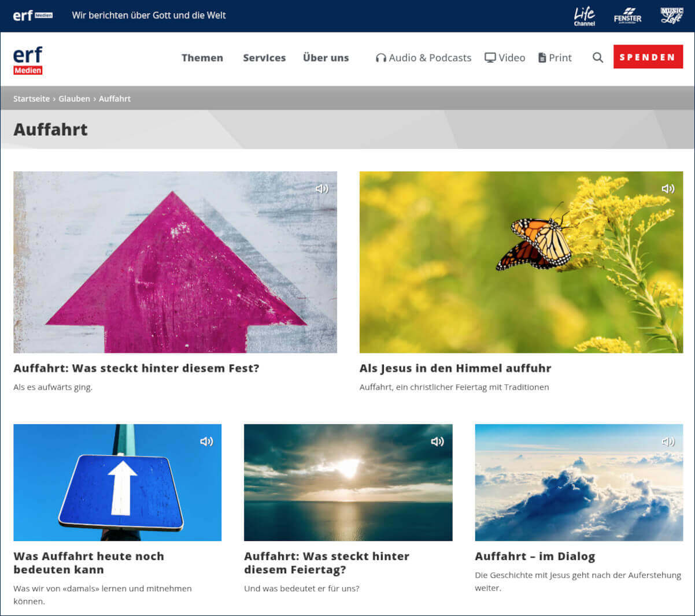The width and height of the screenshot is (695, 616).
Task: Click audio icon on sunset sea image
Action: click(x=437, y=441)
